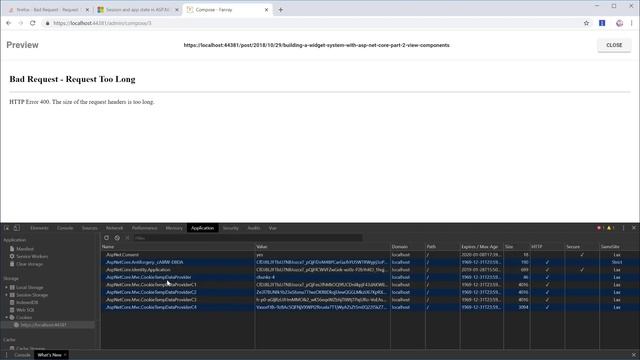Click the padlock site info icon in address bar
The width and height of the screenshot is (640, 360).
(48, 23)
